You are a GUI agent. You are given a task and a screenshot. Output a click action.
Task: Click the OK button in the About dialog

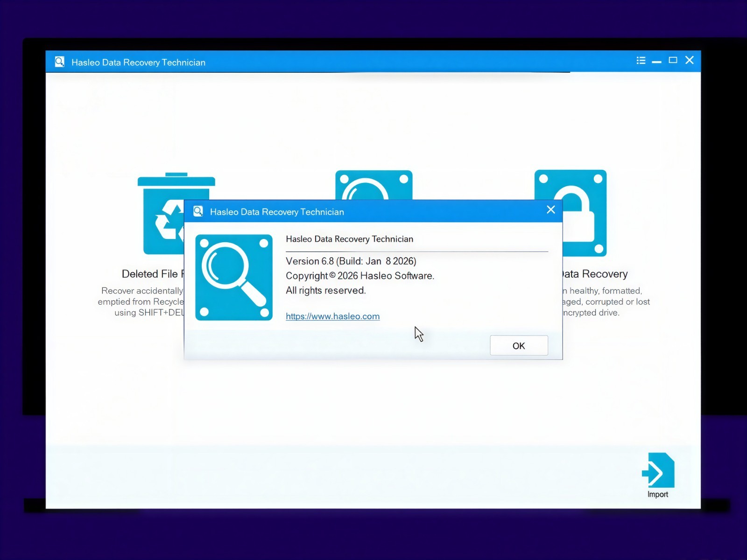[519, 345]
